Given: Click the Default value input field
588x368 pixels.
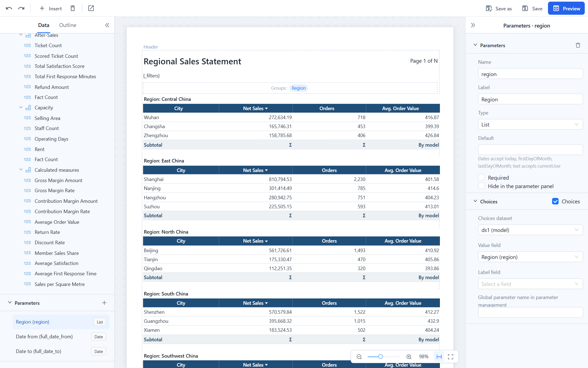Looking at the screenshot, I should point(530,150).
